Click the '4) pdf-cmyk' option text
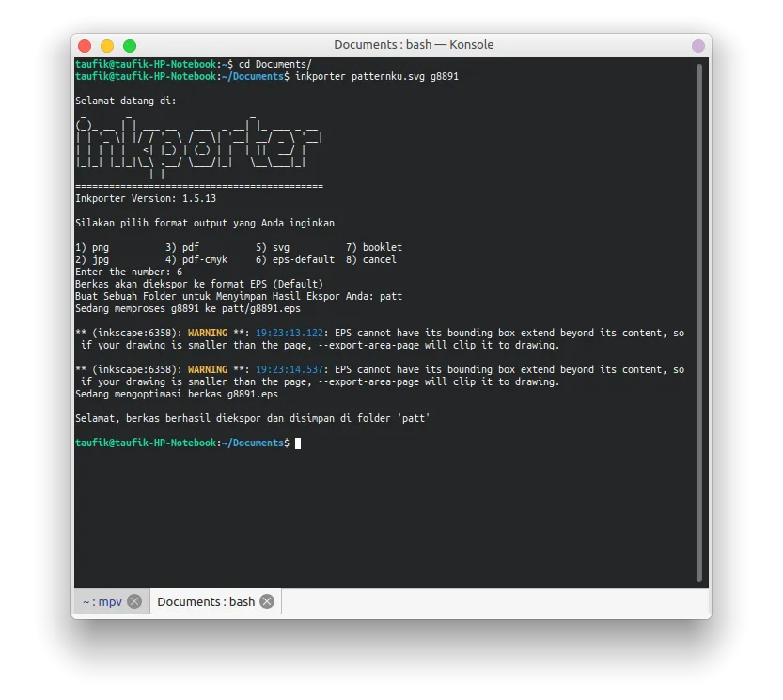This screenshot has width=783, height=700. pos(196,259)
